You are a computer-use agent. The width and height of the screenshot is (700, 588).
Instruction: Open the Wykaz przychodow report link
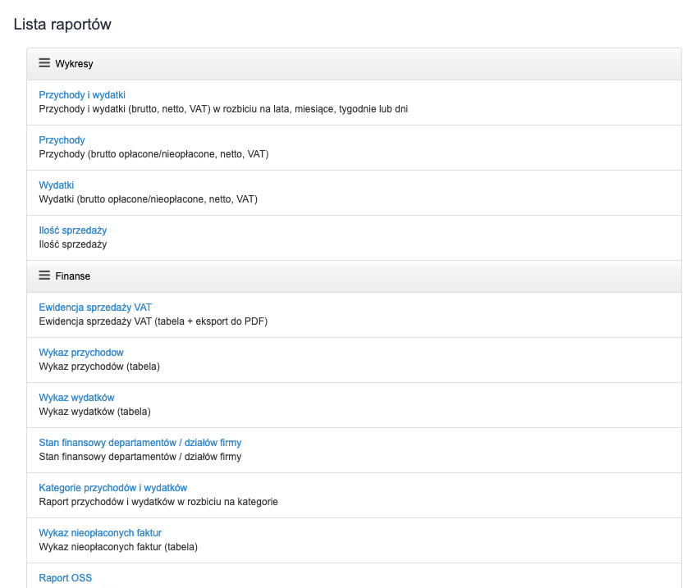[81, 353]
